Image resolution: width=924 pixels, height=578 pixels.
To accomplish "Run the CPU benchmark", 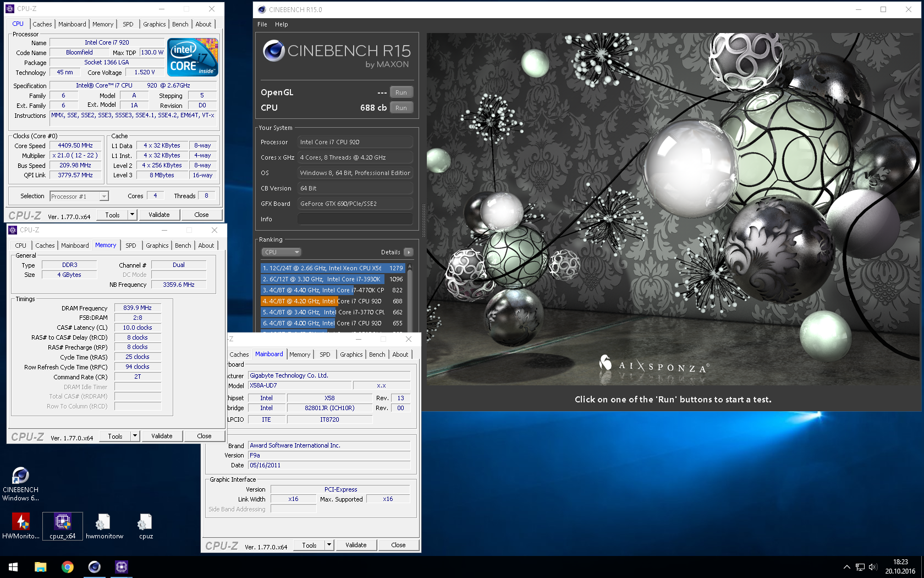I will 402,108.
